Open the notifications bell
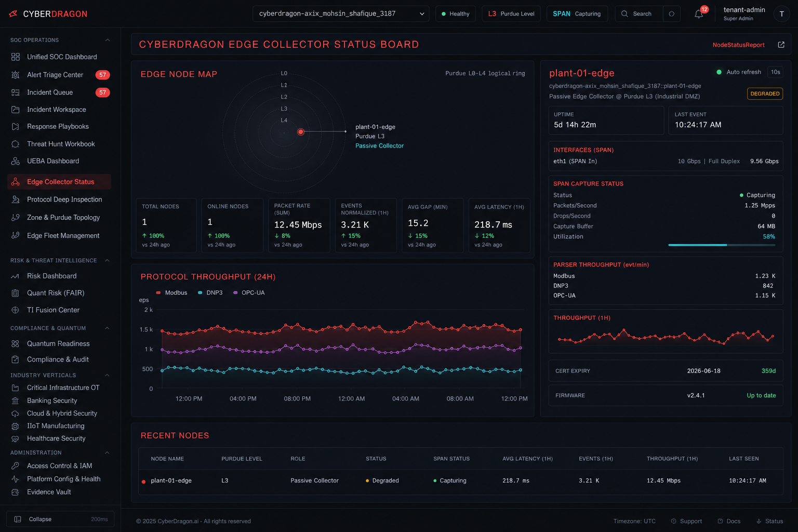The height and width of the screenshot is (532, 798). click(x=699, y=14)
